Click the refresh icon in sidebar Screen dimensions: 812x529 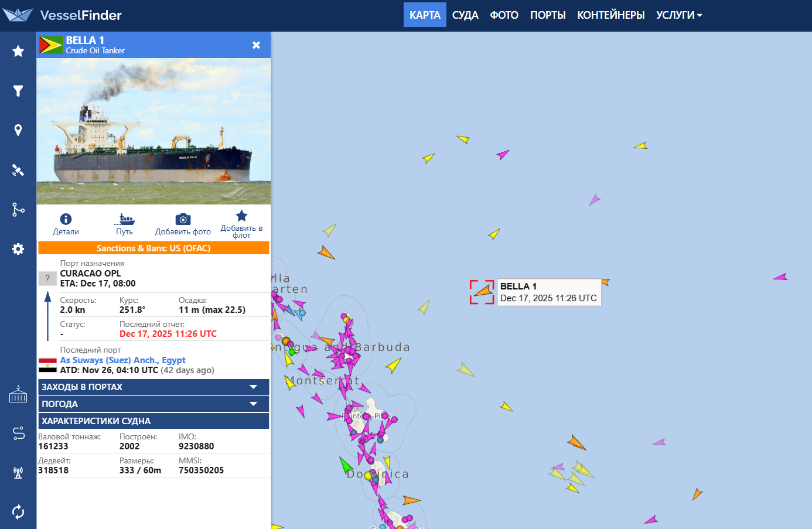[18, 512]
